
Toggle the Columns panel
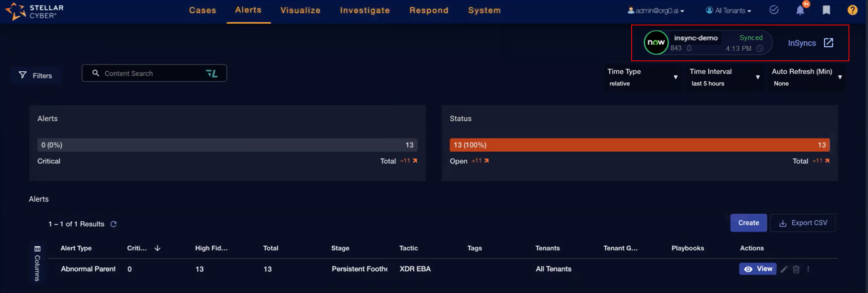tap(37, 263)
